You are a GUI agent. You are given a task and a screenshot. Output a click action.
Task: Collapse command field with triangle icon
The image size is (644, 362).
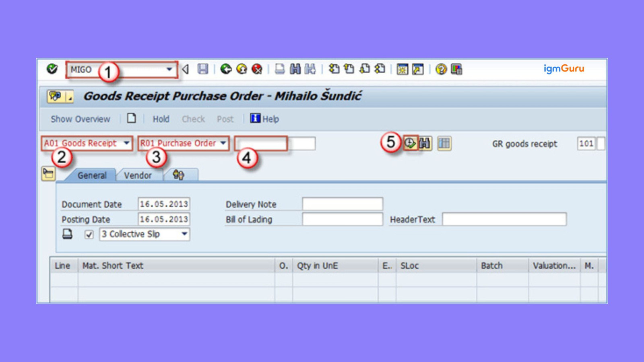coord(186,69)
